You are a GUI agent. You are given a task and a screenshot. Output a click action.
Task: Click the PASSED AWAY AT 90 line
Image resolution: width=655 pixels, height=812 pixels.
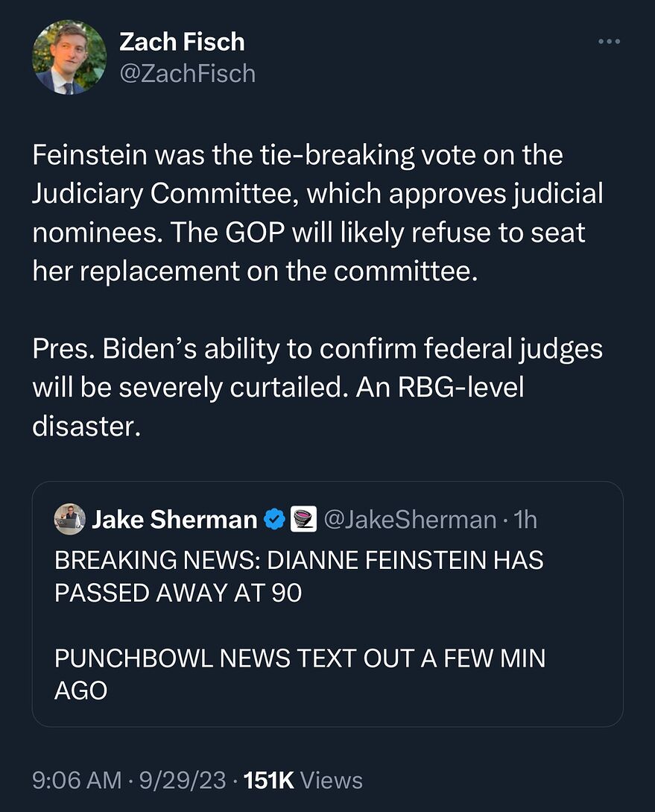[x=178, y=593]
